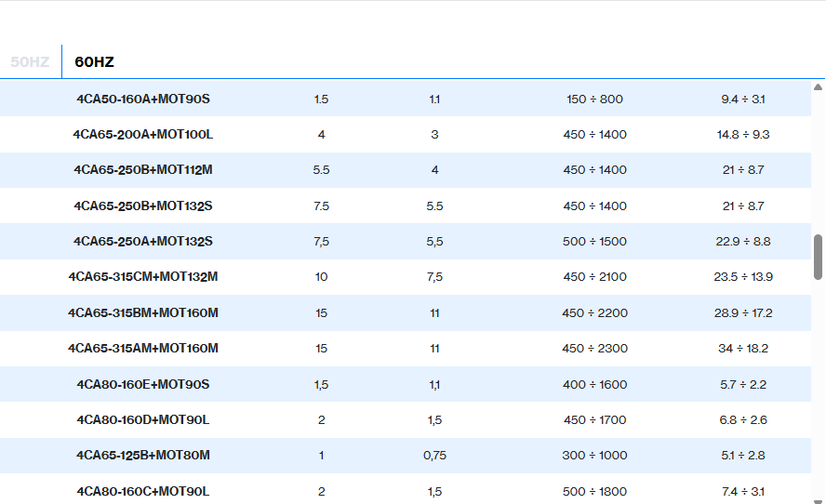This screenshot has height=504, width=826.
Task: Select model 4CA50-160A+MOT90S
Action: coord(143,99)
